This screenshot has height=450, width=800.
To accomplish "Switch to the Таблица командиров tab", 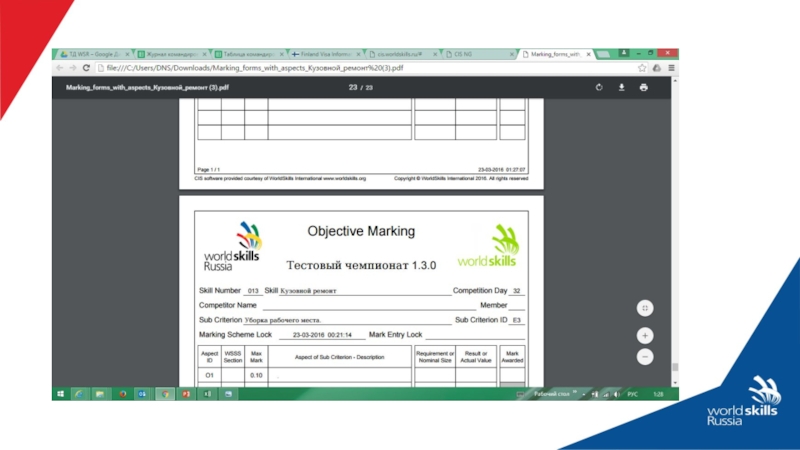I will coord(249,54).
